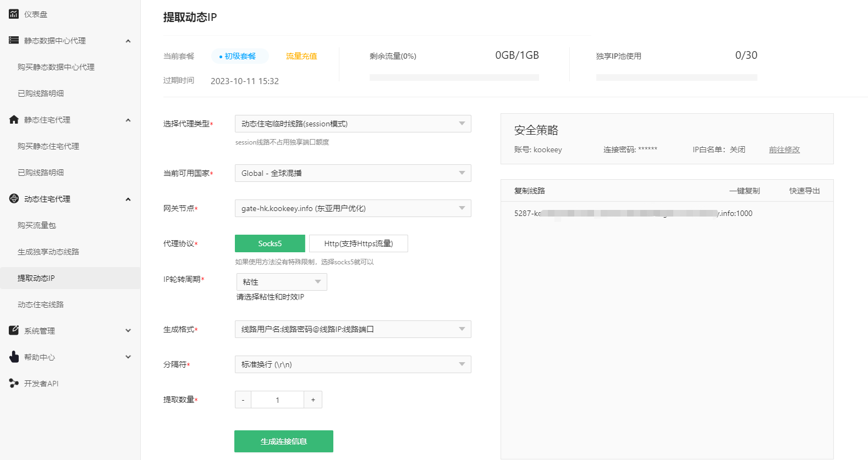Open 生成独享动态线路 page
Screen dimensions: 868x460
48,252
